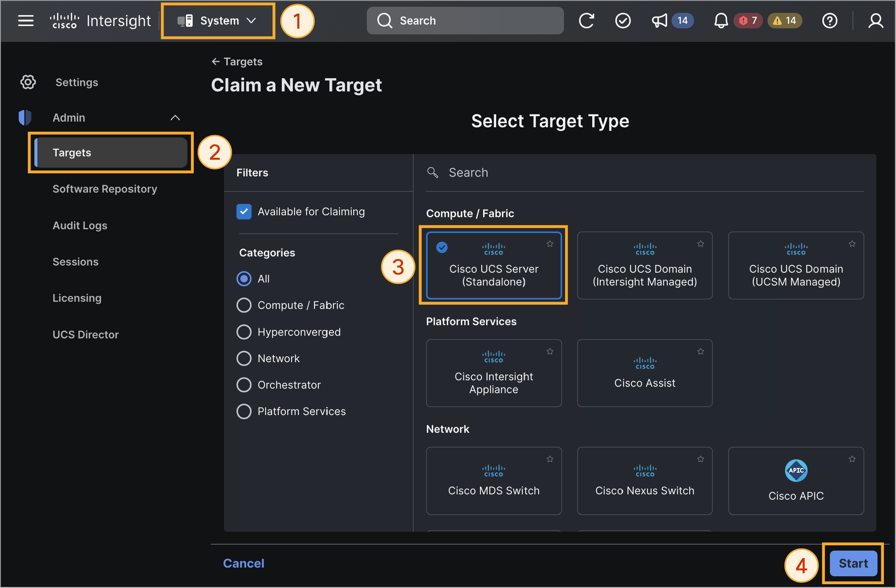Open the alarms bell icon
The width and height of the screenshot is (896, 588).
721,21
